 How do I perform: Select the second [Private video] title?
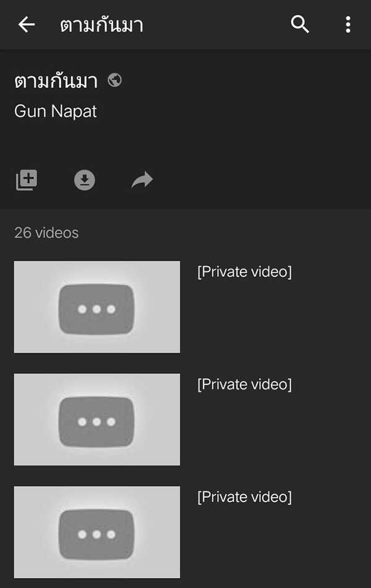[245, 385]
